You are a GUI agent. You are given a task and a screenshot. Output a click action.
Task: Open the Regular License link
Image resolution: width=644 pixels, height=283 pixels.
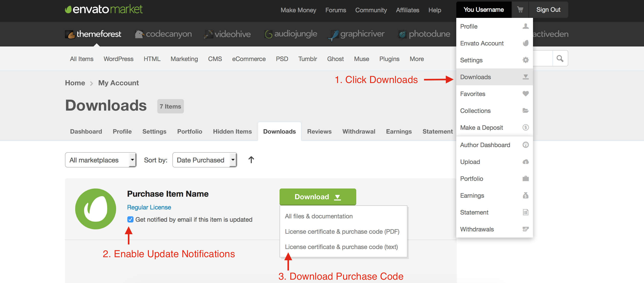click(x=149, y=207)
